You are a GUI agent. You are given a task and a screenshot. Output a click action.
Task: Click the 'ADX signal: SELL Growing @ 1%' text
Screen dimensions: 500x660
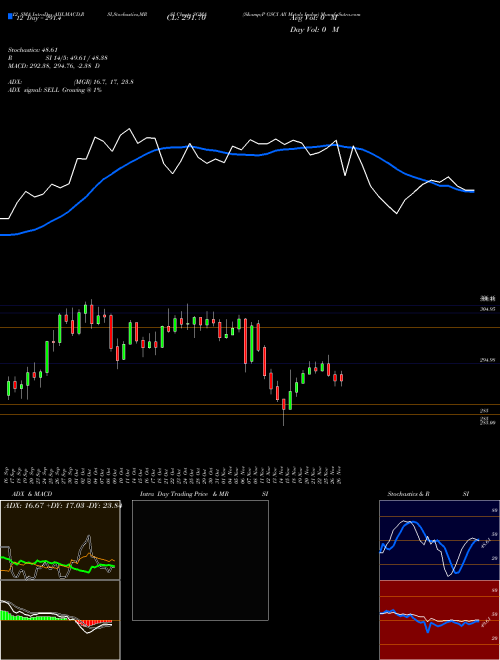tap(55, 90)
